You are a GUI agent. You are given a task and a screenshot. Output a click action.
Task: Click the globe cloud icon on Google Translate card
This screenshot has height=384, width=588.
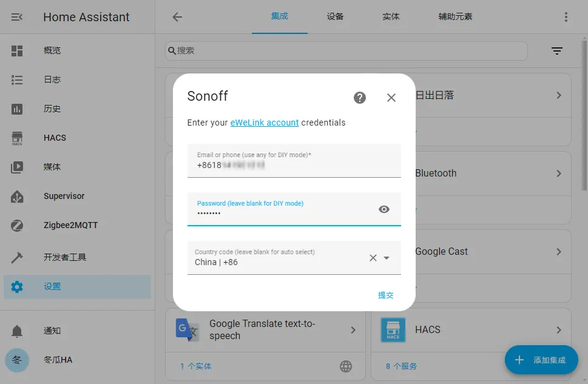pyautogui.click(x=346, y=366)
